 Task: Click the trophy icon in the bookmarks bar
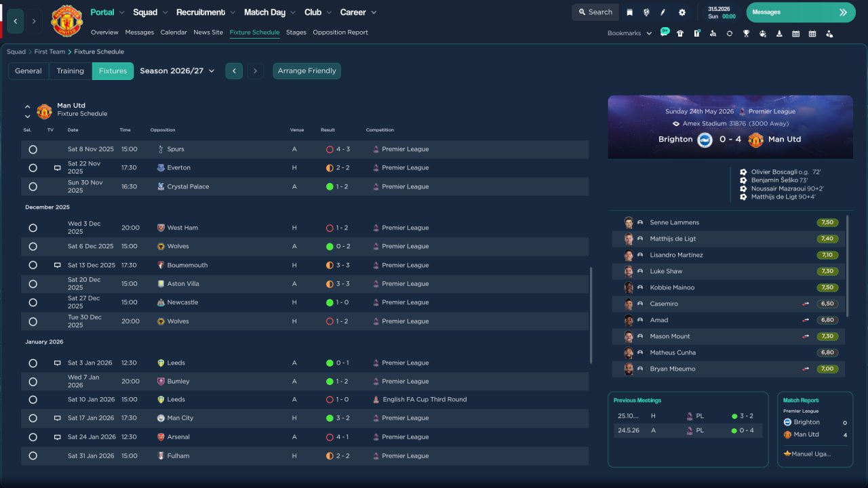746,33
